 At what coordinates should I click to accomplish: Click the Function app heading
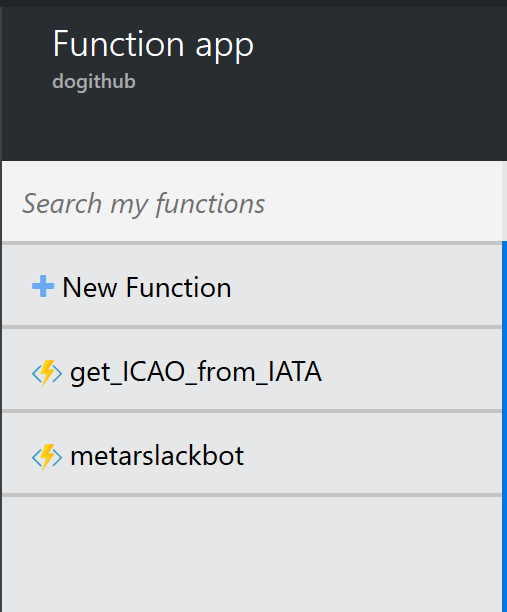click(x=153, y=44)
